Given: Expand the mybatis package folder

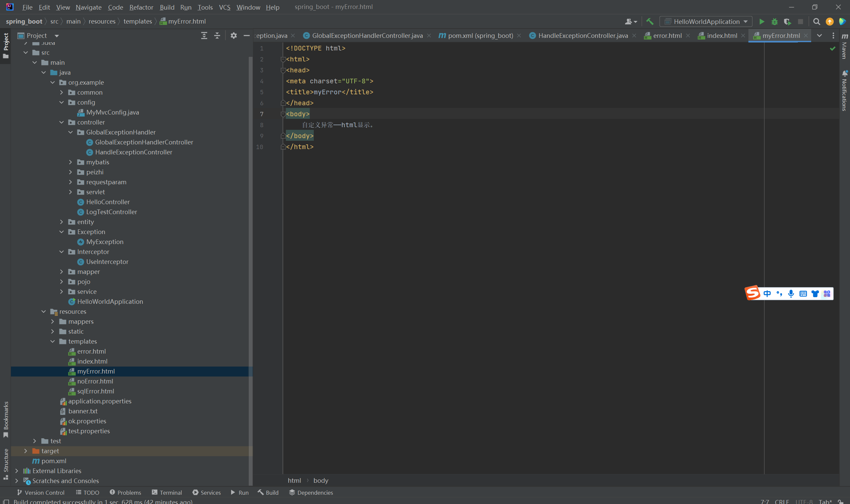Looking at the screenshot, I should [x=70, y=162].
